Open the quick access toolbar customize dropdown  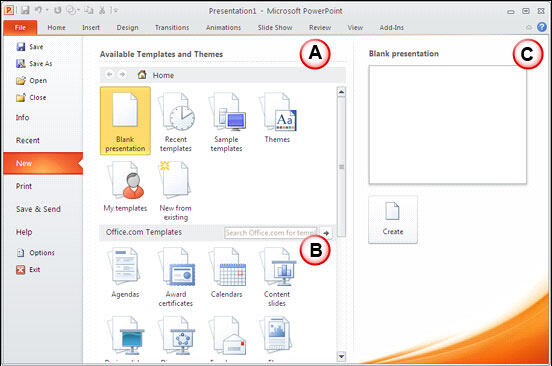coord(115,11)
